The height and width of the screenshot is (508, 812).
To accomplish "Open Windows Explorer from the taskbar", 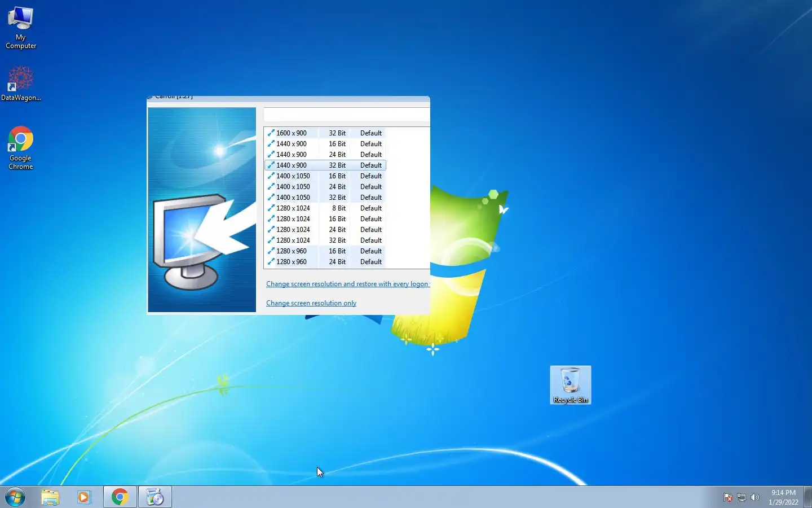I will (50, 497).
